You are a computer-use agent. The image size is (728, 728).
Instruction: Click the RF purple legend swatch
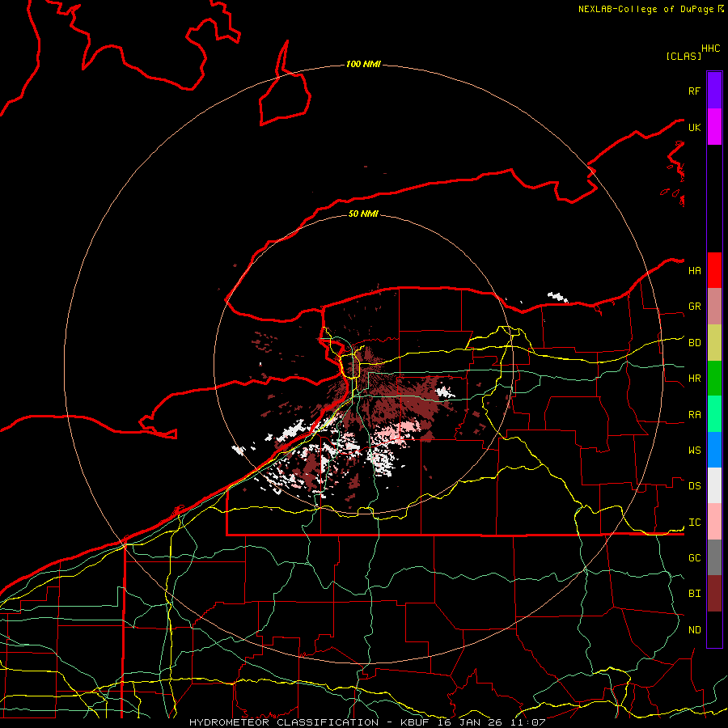point(714,91)
